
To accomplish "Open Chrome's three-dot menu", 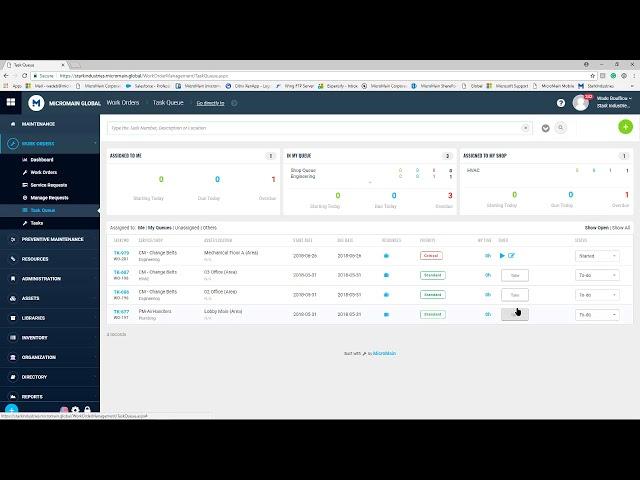I will tap(635, 76).
